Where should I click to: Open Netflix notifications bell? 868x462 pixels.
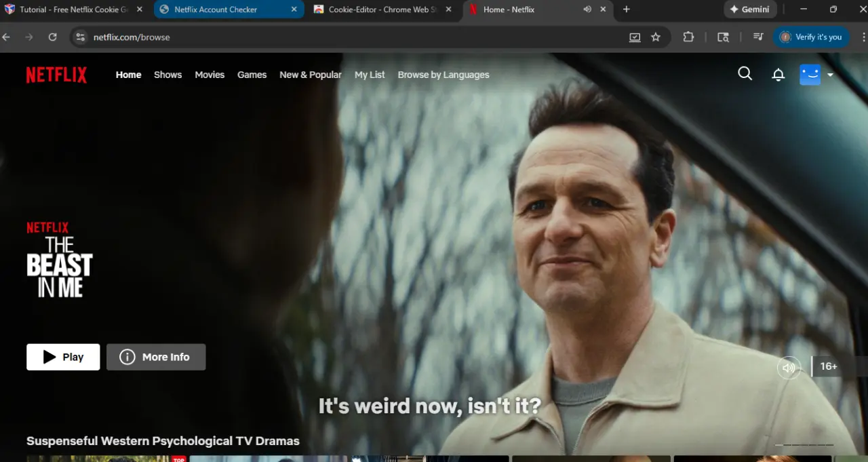778,75
